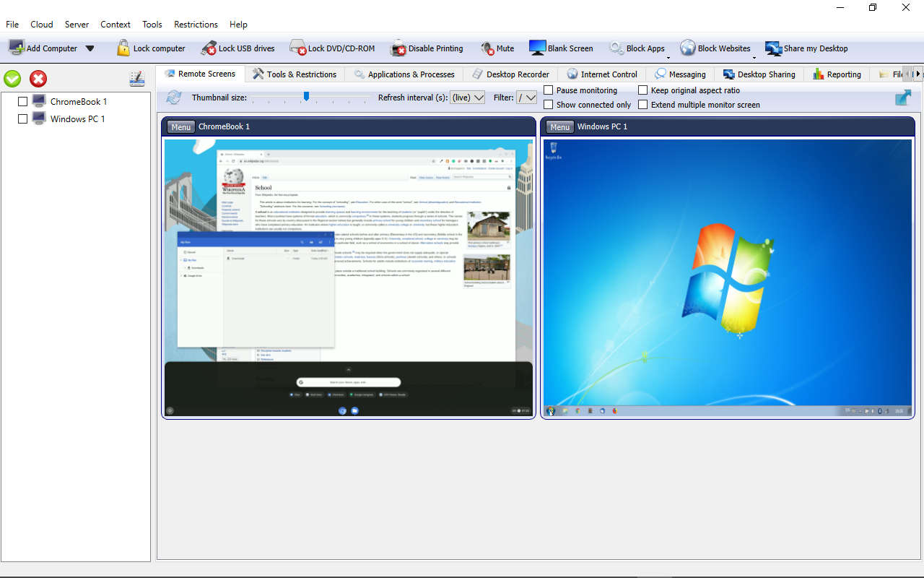
Task: Open the Menu for Windows PC 1
Action: [559, 126]
